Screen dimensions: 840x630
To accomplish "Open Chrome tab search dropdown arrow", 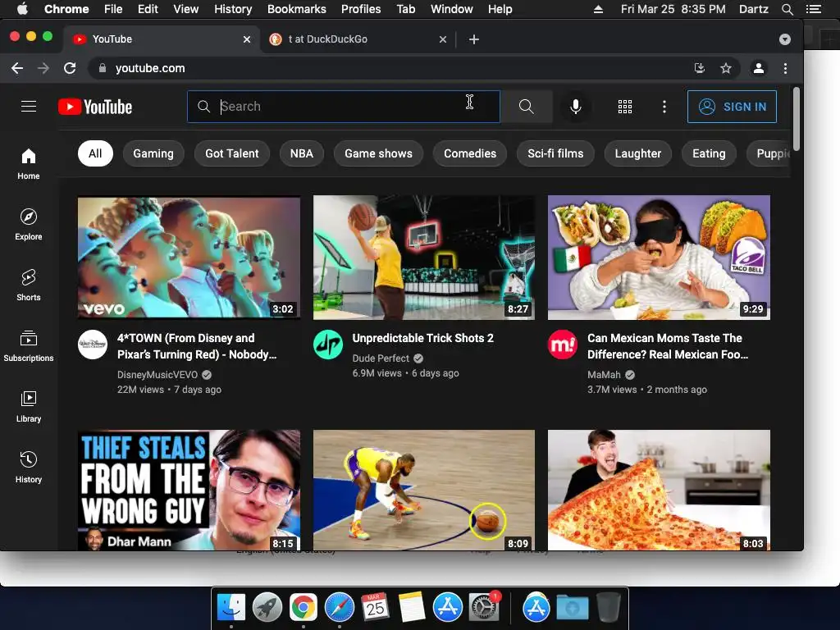I will tap(785, 39).
